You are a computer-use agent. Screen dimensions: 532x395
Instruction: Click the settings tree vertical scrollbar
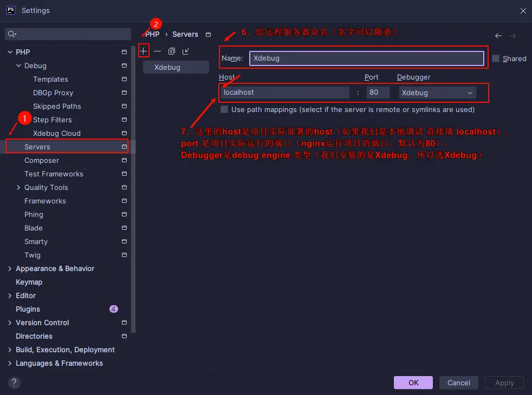pyautogui.click(x=133, y=190)
